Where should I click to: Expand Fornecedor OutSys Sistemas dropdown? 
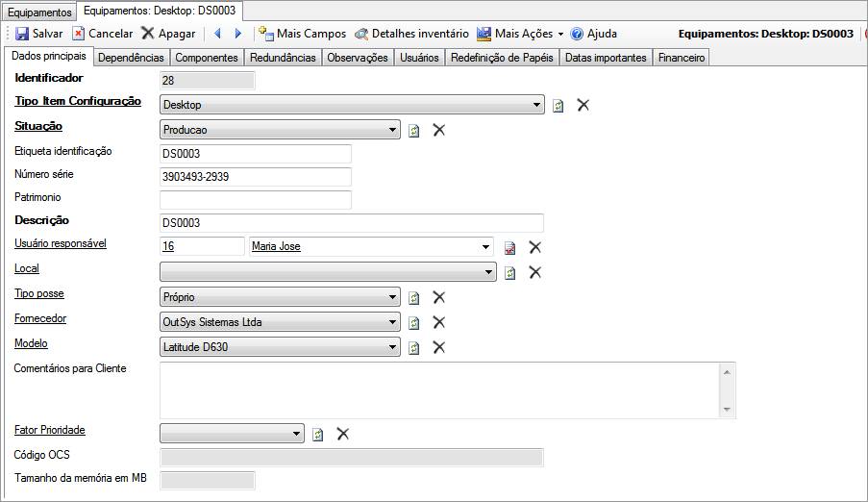pos(392,322)
